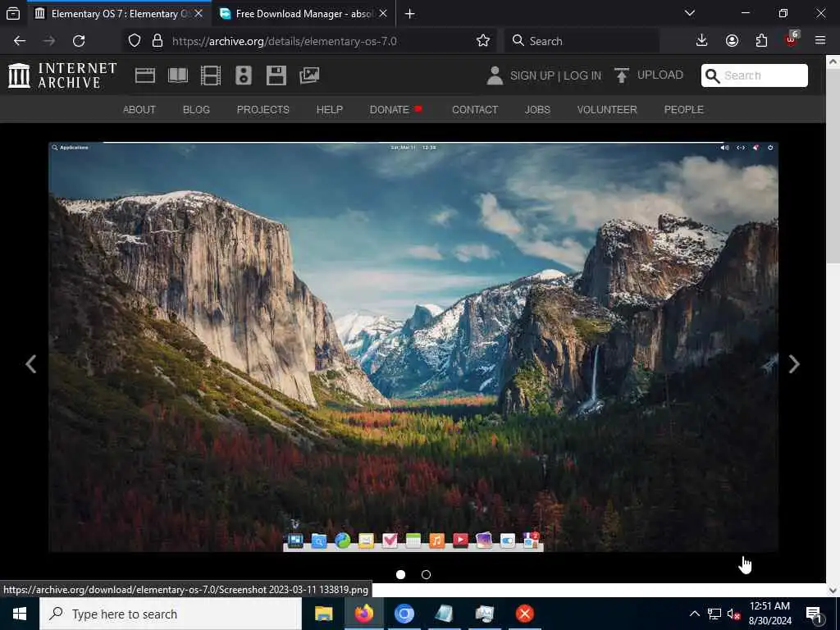This screenshot has width=840, height=630.
Task: Open the Firefox account icon
Action: (x=732, y=41)
